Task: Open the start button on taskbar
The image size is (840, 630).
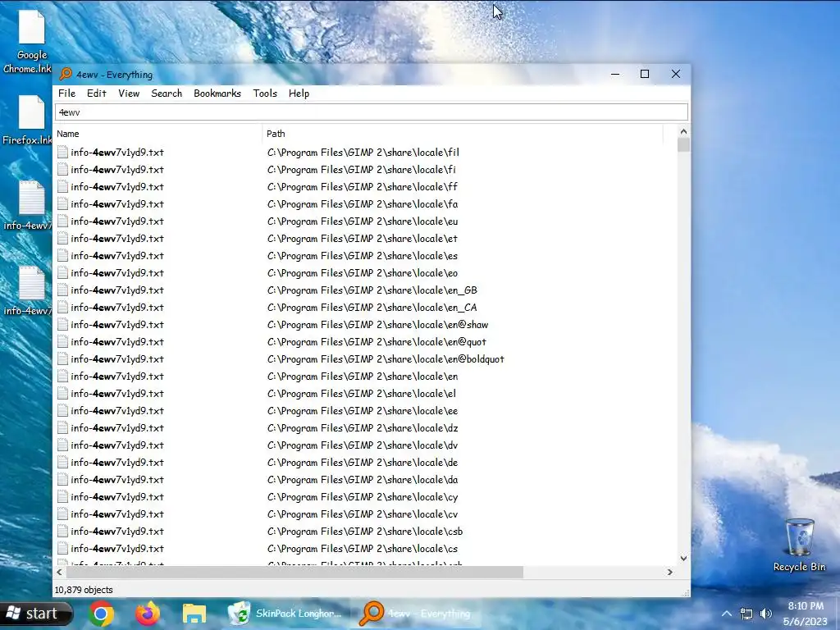Action: click(x=35, y=614)
